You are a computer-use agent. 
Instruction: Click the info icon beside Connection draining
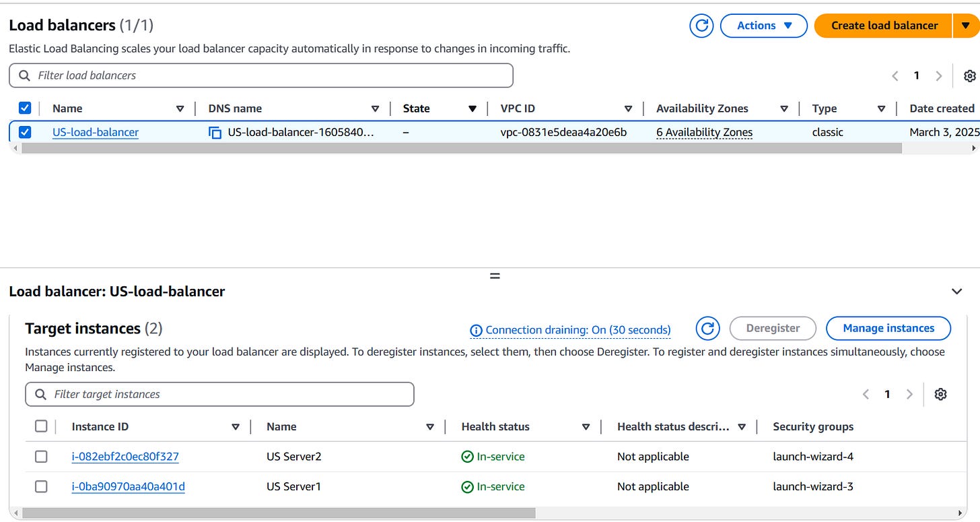(477, 330)
